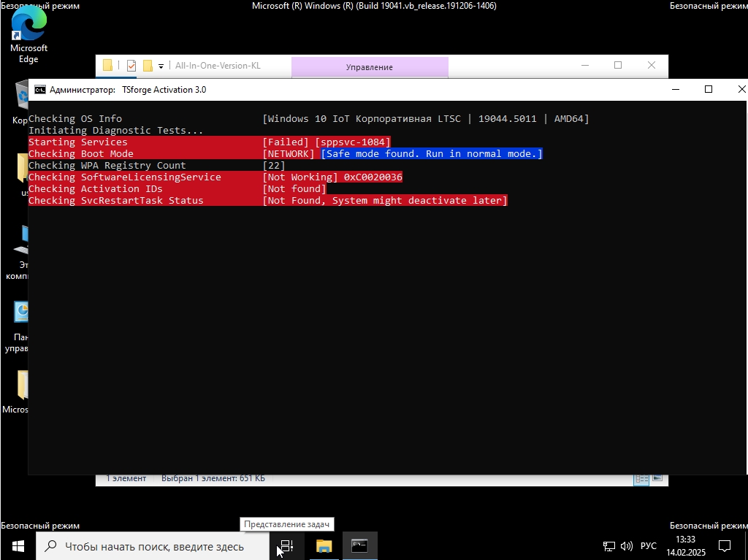Click the '[NETWORK]' boot mode value
The width and height of the screenshot is (748, 560).
[x=288, y=153]
